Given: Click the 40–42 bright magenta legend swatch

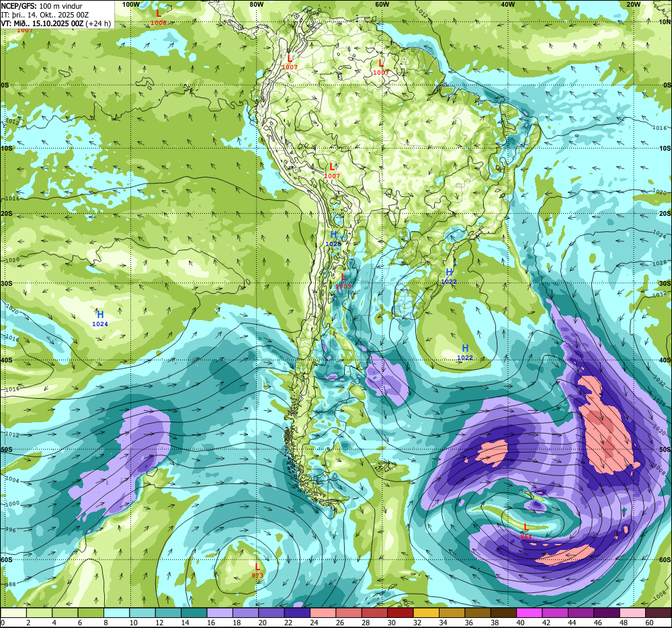Looking at the screenshot, I should point(530,613).
